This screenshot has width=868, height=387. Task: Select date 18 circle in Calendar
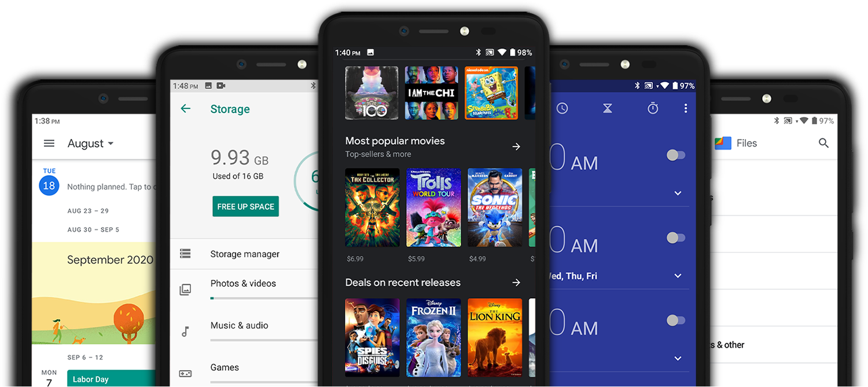pos(49,186)
